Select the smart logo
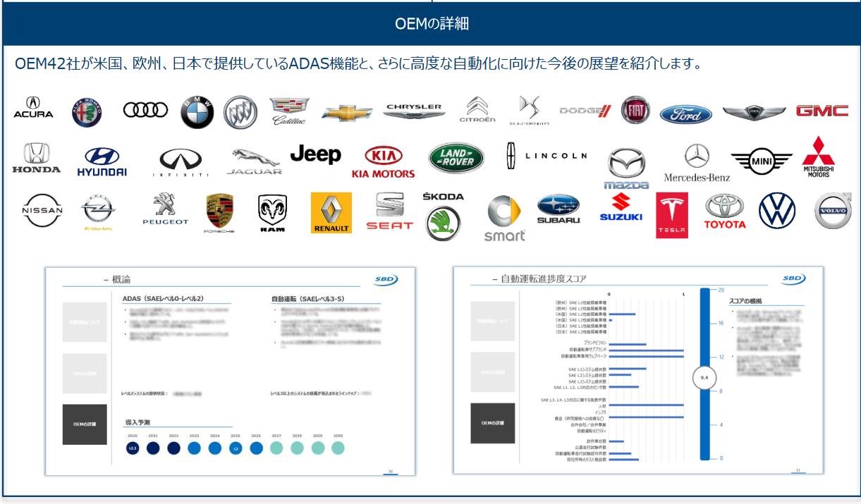This screenshot has height=504, width=861. coord(504,219)
